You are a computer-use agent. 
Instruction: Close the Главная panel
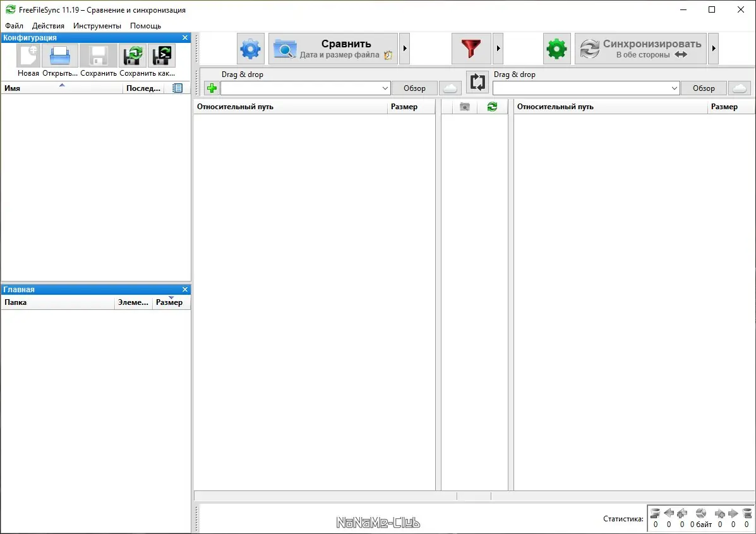click(184, 289)
